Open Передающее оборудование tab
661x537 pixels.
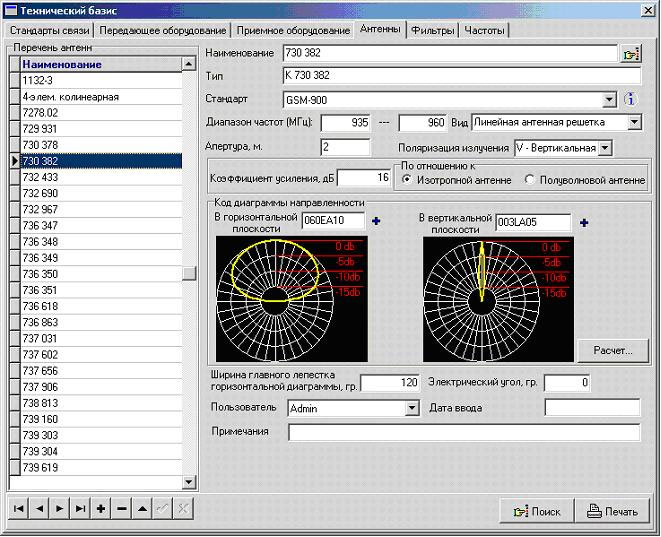pos(163,31)
